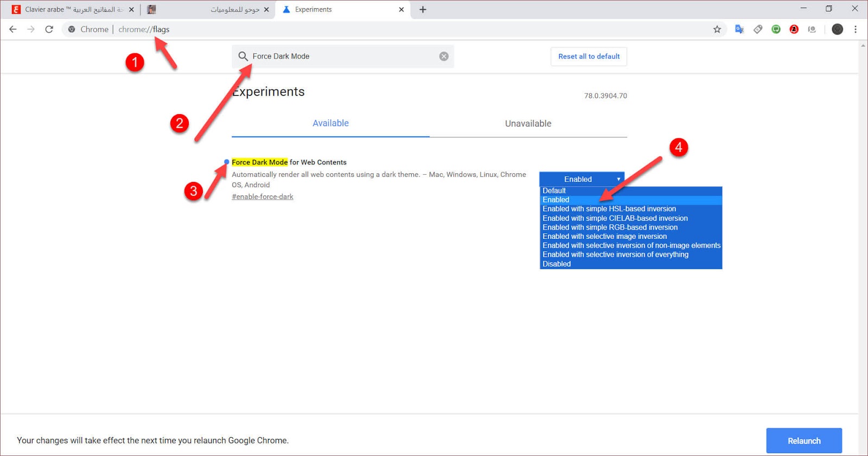Click the browser back arrow button

click(13, 29)
